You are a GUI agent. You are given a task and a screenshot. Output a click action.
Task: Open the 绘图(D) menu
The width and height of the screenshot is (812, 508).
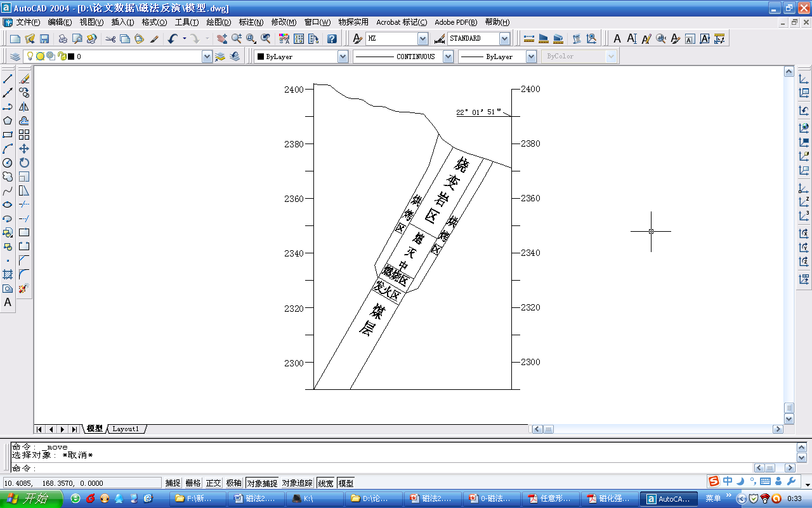click(x=219, y=22)
